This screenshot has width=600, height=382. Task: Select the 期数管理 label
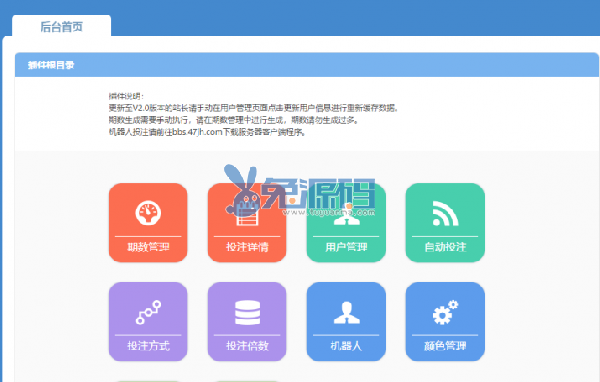148,247
